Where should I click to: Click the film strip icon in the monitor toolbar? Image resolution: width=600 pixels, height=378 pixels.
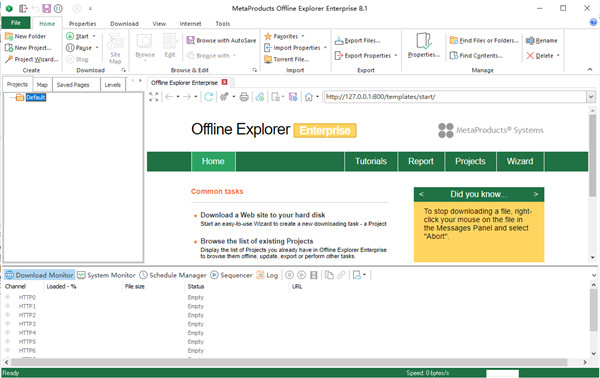[x=314, y=275]
